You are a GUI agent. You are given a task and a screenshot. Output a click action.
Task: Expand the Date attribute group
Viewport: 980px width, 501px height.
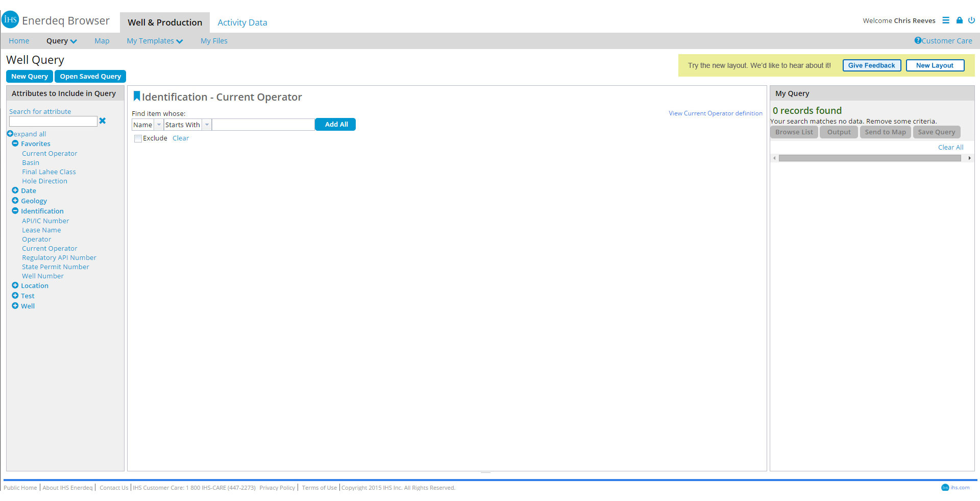[15, 190]
